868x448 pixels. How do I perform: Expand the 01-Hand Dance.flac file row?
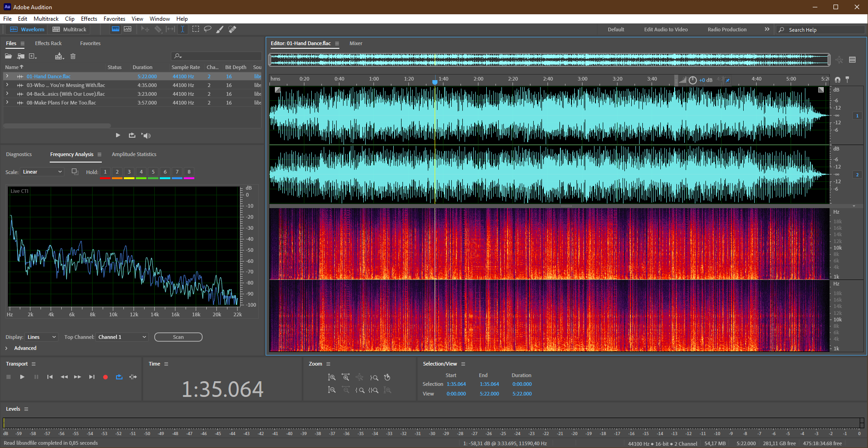pyautogui.click(x=7, y=76)
